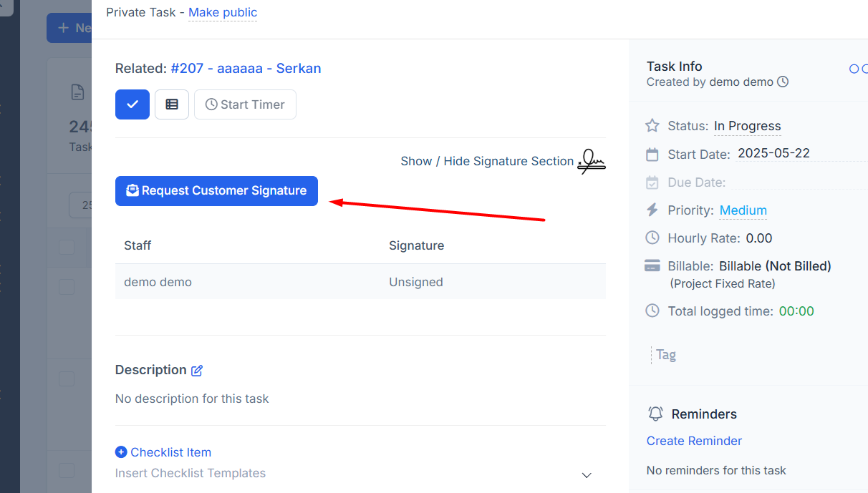Open the task list view icon

pyautogui.click(x=172, y=104)
